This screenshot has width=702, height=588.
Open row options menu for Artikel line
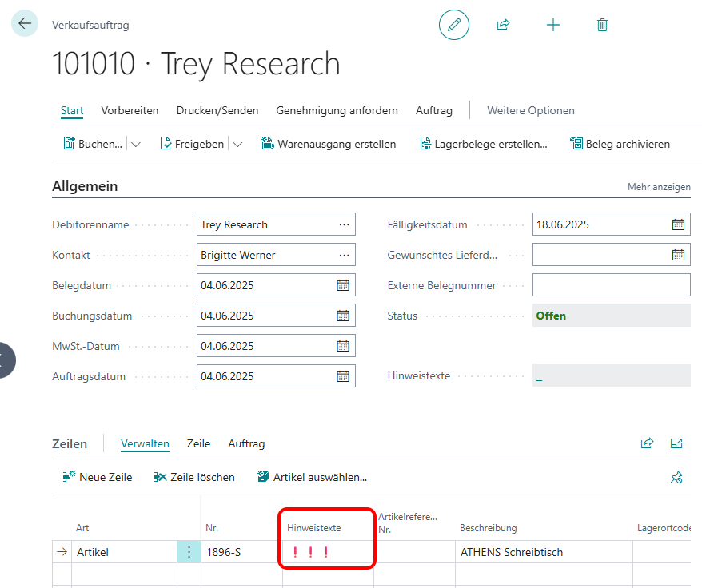pos(189,552)
